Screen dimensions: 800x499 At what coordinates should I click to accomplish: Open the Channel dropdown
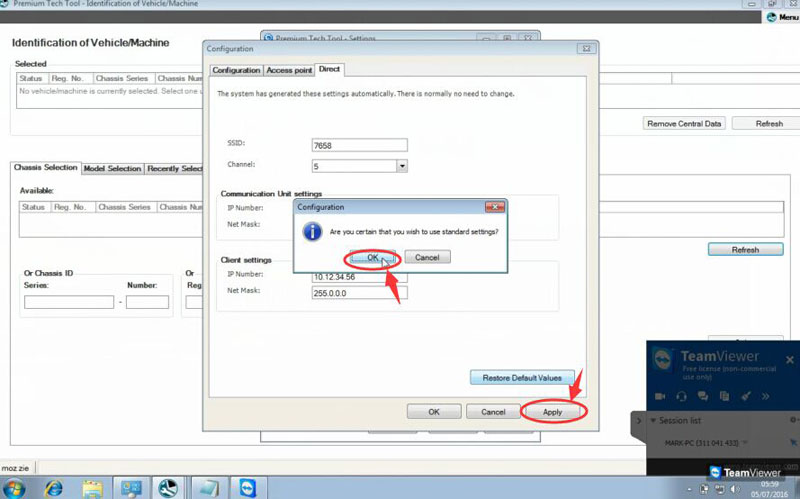(x=402, y=166)
